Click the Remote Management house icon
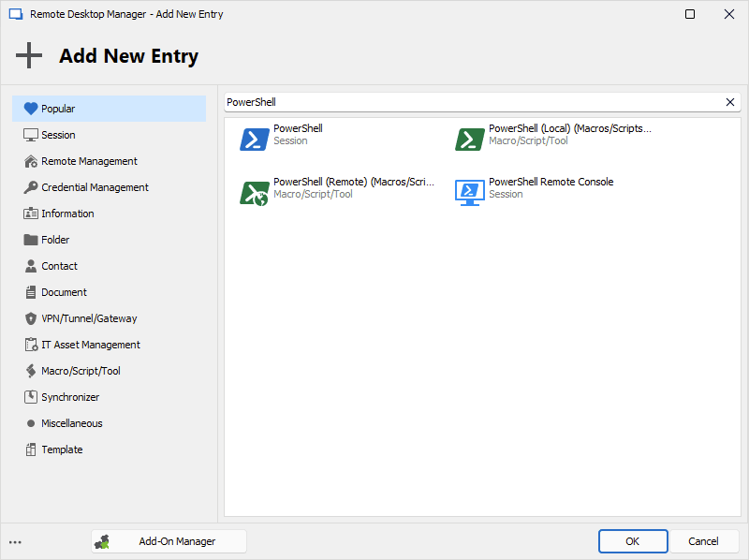Screen dimensions: 749x560 [x=30, y=161]
